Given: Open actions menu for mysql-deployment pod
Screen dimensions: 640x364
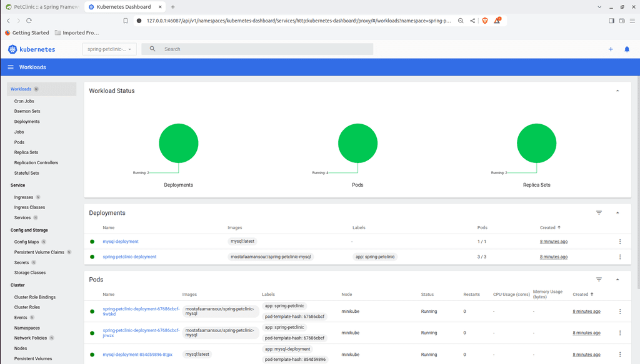Looking at the screenshot, I should click(x=620, y=355).
